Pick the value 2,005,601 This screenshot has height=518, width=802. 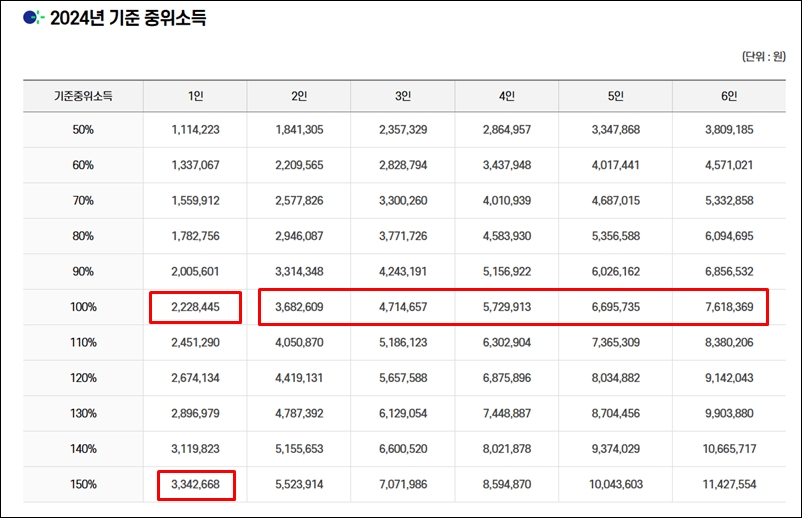(x=195, y=272)
